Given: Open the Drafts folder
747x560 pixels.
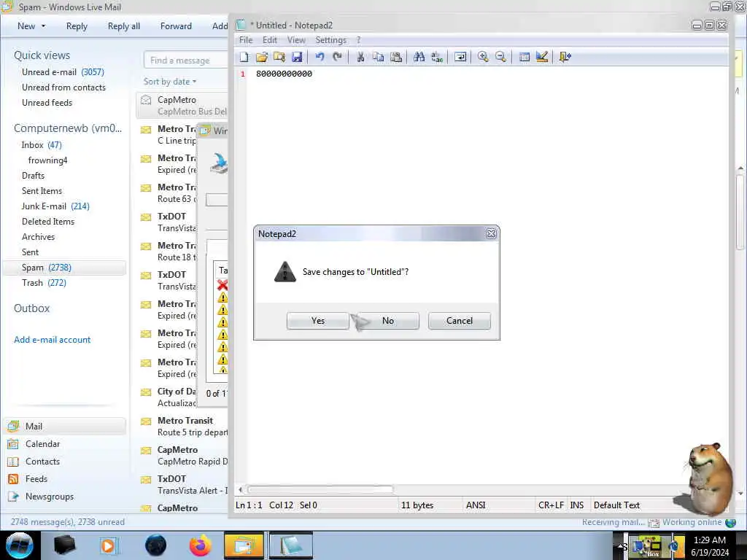Looking at the screenshot, I should coord(33,175).
